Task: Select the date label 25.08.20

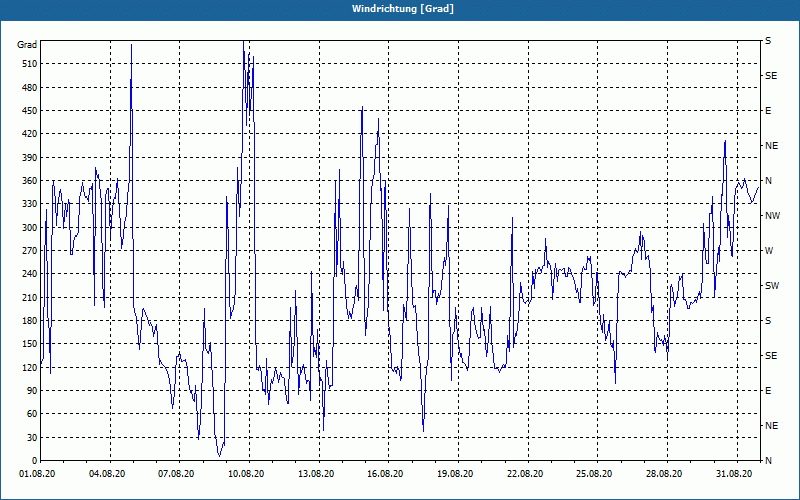Action: pyautogui.click(x=594, y=474)
